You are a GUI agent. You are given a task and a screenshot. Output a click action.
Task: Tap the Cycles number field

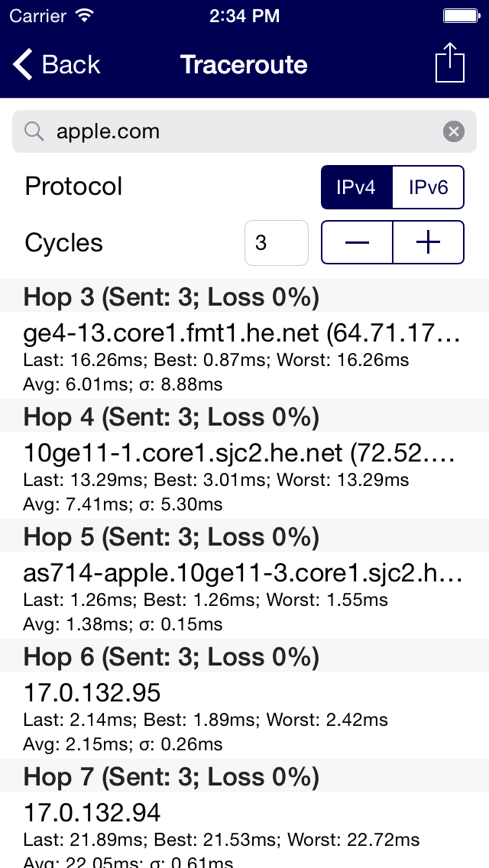276,243
